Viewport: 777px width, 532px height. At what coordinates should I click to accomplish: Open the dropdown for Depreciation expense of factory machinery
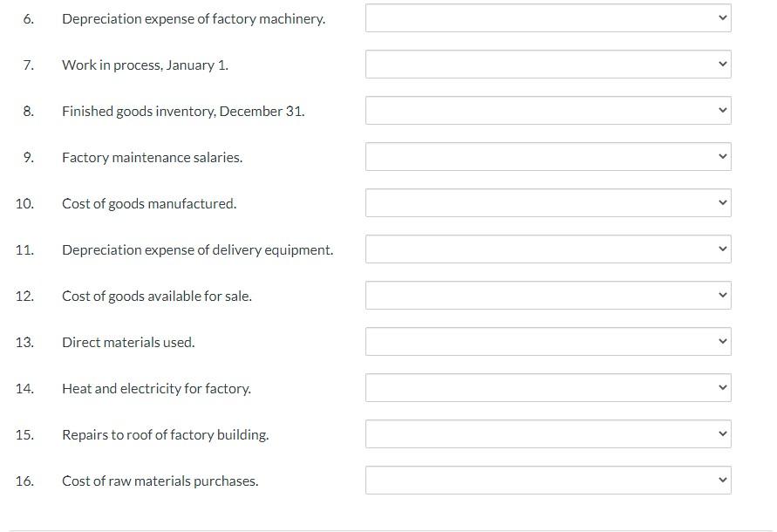tap(548, 18)
